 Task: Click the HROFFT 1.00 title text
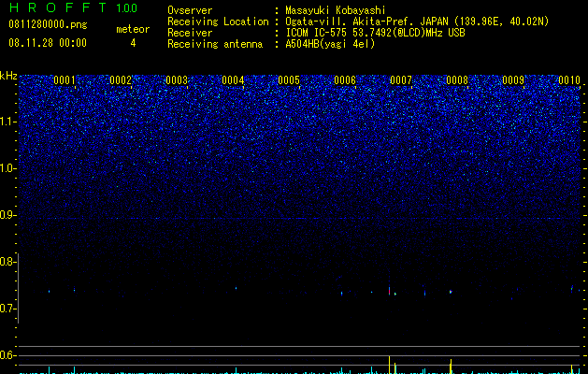pos(73,7)
